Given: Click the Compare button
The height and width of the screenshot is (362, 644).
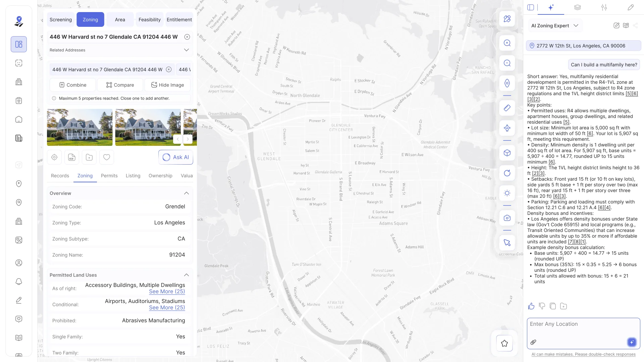Looking at the screenshot, I should 120,85.
